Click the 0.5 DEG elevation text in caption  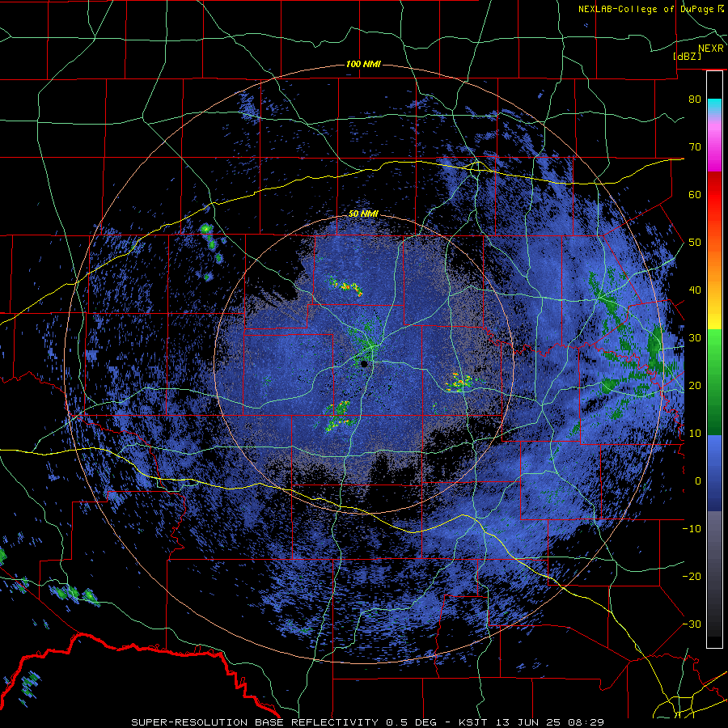click(x=410, y=722)
